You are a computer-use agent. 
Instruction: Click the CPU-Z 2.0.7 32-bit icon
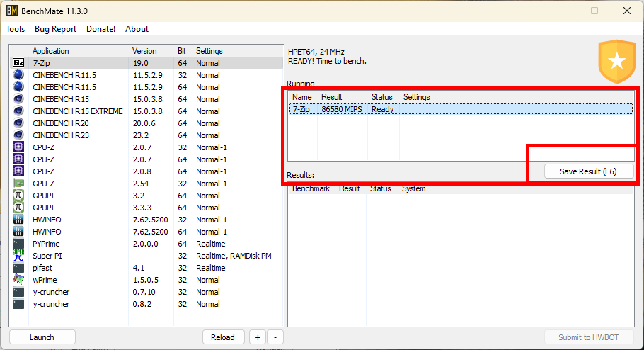click(18, 147)
